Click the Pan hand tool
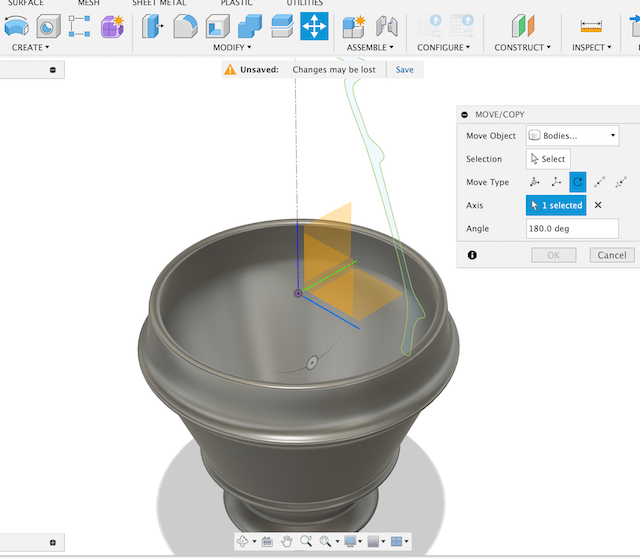640x558 pixels. [x=286, y=541]
